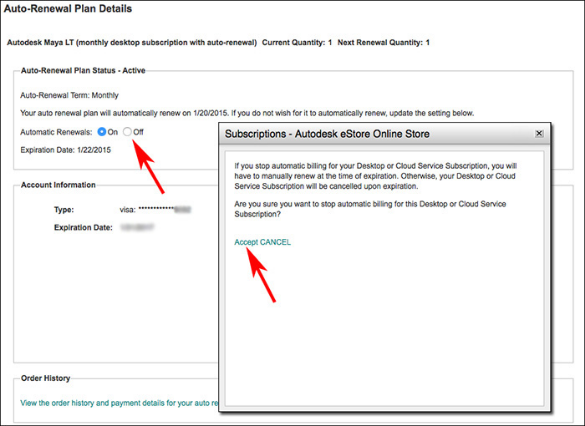Viewport: 585px width, 426px height.
Task: Click the Account Information section label
Action: coord(58,185)
